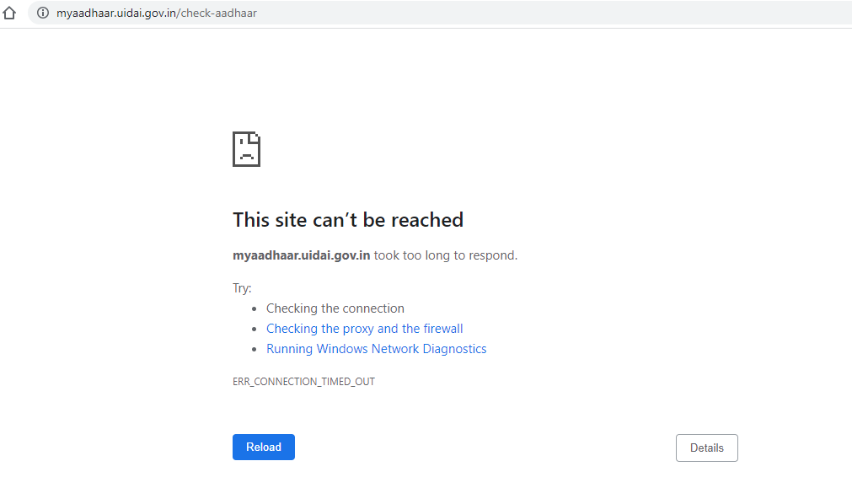Click the took too long to respond text

click(x=446, y=255)
